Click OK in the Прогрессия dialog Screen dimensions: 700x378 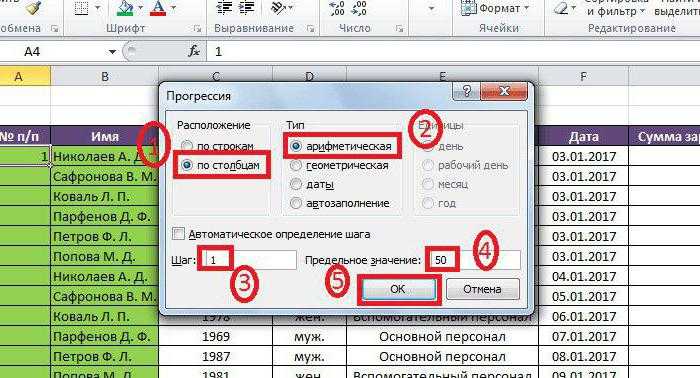click(x=398, y=289)
